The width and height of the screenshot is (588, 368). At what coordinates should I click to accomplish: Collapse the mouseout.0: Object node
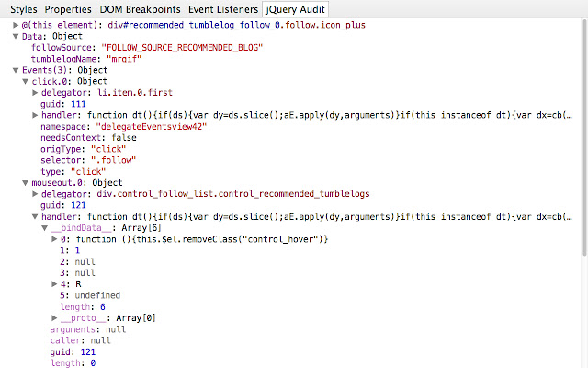25,183
